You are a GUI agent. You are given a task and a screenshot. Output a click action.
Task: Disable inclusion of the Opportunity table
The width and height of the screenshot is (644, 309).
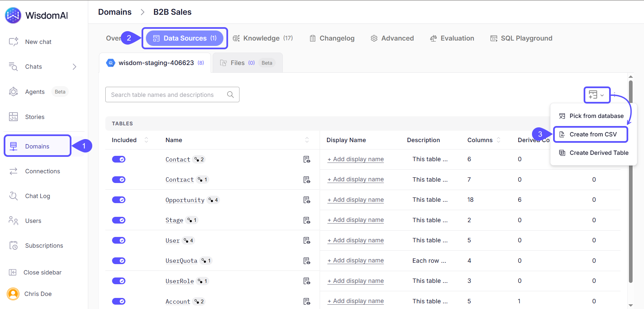119,200
